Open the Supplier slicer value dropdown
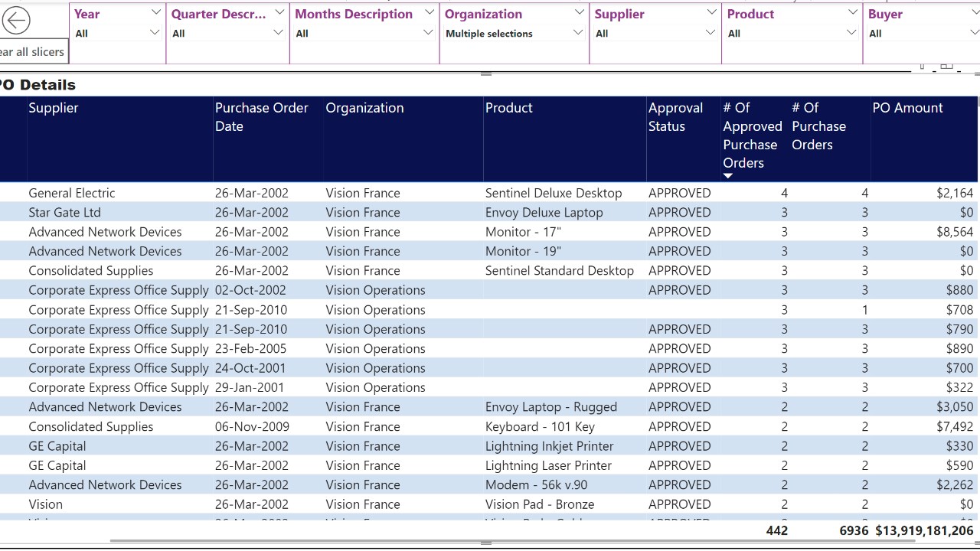 click(x=655, y=33)
